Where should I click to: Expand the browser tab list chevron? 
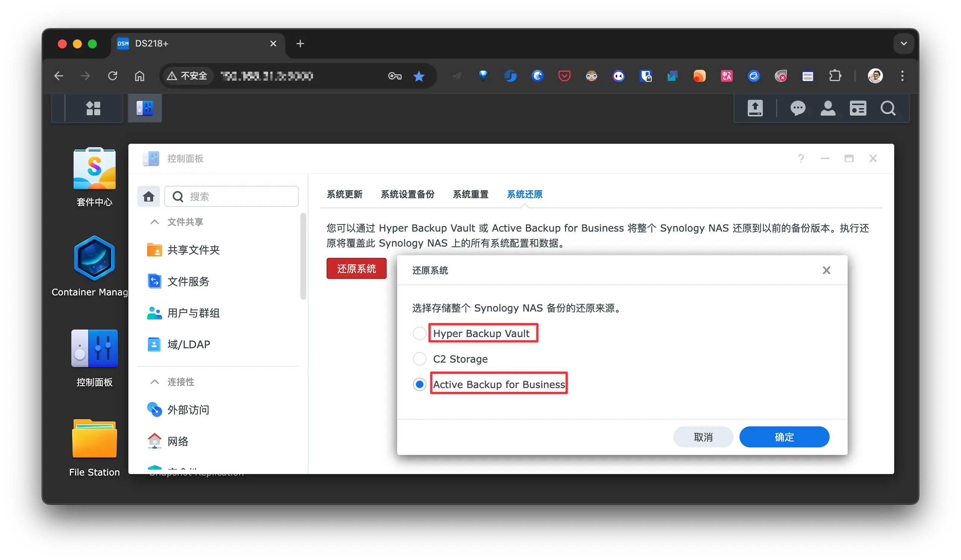point(904,44)
